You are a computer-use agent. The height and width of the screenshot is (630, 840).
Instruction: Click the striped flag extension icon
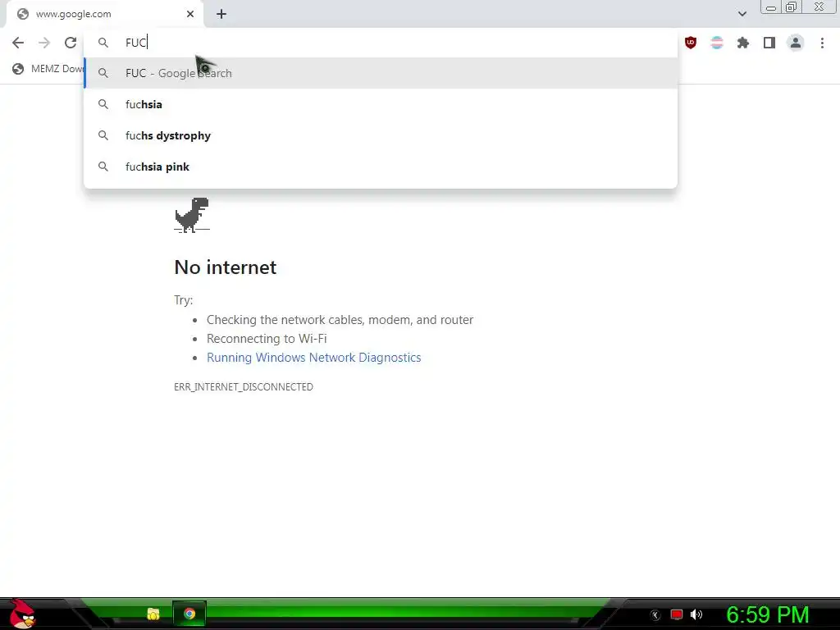click(717, 43)
